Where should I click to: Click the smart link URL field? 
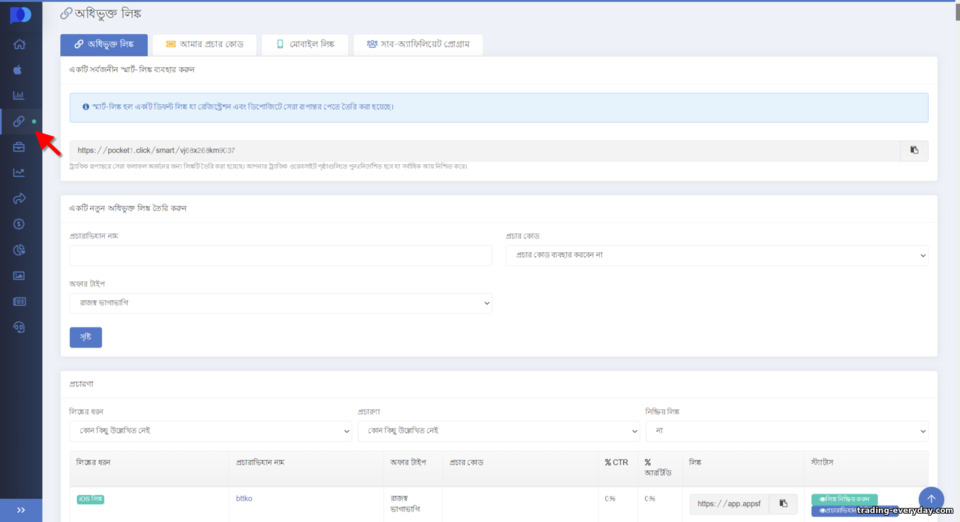point(485,151)
